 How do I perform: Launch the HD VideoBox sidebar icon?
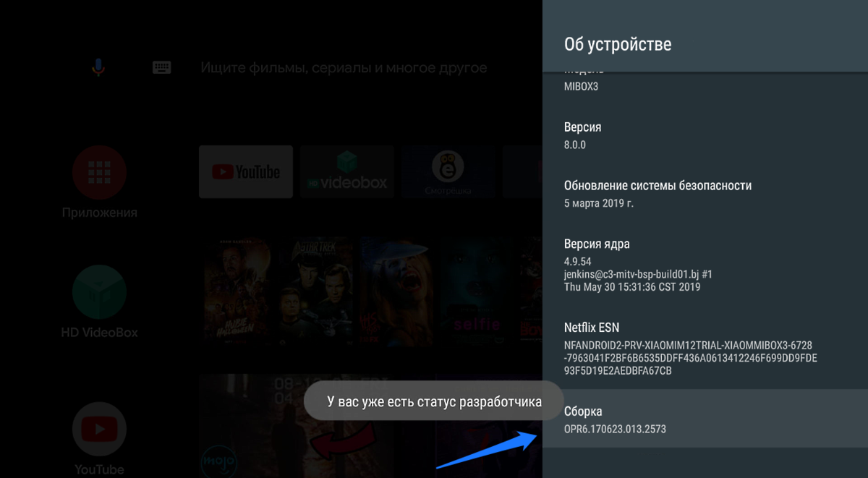click(x=99, y=293)
